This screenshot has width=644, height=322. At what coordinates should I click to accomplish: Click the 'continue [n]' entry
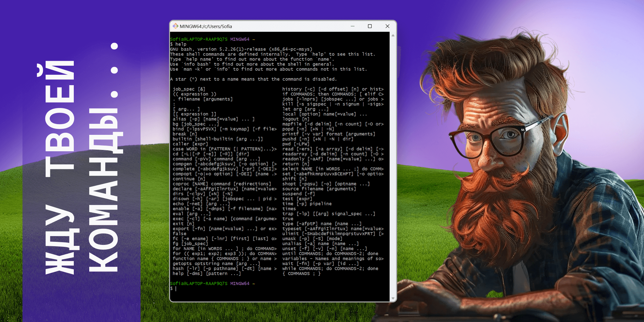189,179
